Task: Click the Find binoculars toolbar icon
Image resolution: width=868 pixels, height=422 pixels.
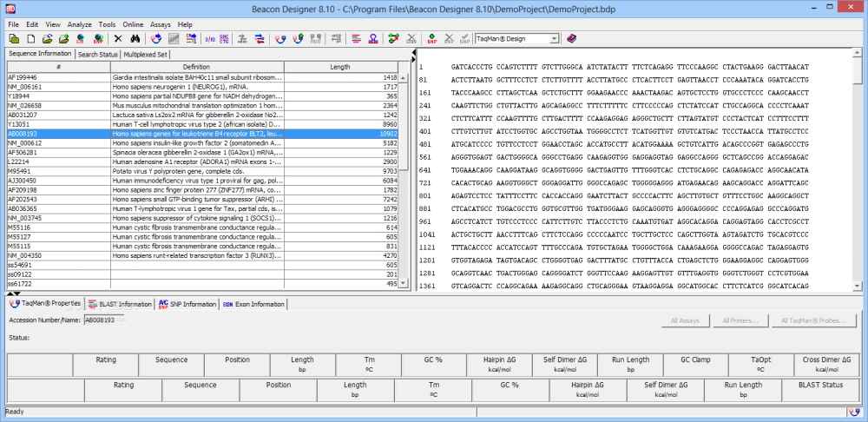Action: tap(135, 39)
